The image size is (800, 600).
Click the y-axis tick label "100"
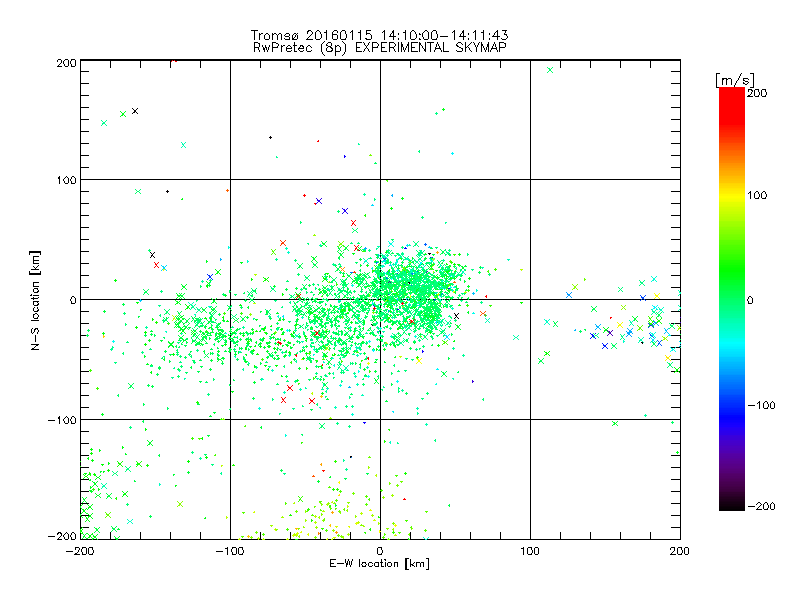tap(66, 180)
